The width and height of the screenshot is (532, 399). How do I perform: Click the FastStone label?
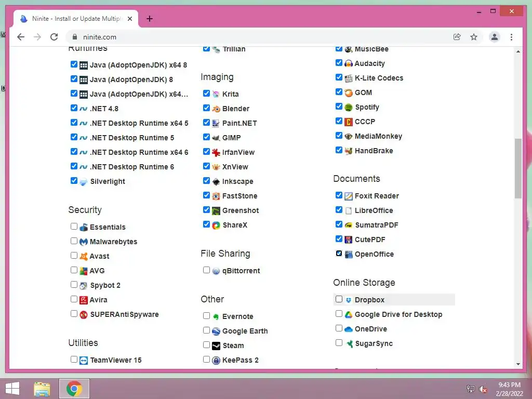click(x=240, y=196)
